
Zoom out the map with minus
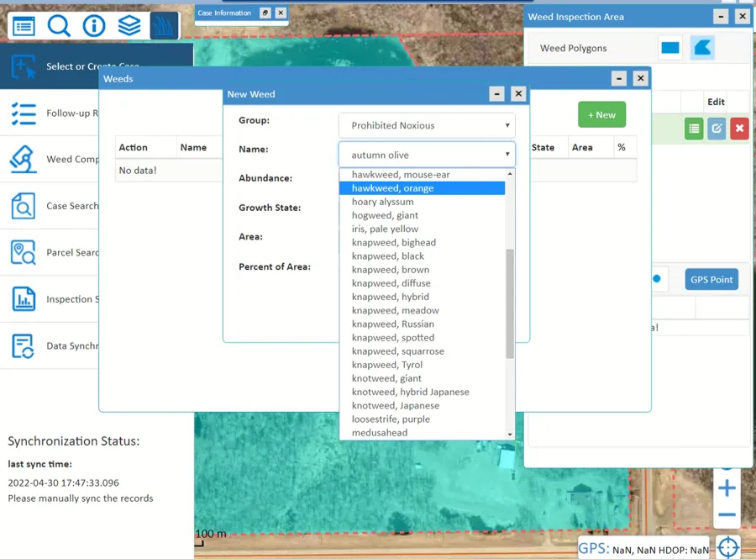point(727,514)
